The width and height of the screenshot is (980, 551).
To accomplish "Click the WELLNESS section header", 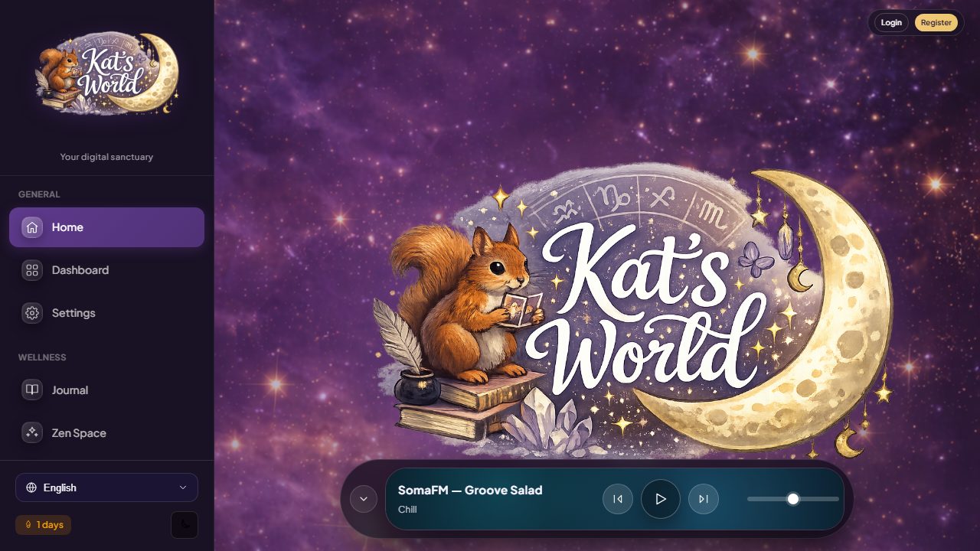I will (42, 357).
